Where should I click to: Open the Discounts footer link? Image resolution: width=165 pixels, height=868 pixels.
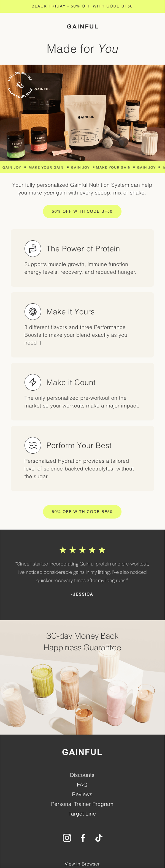82,775
